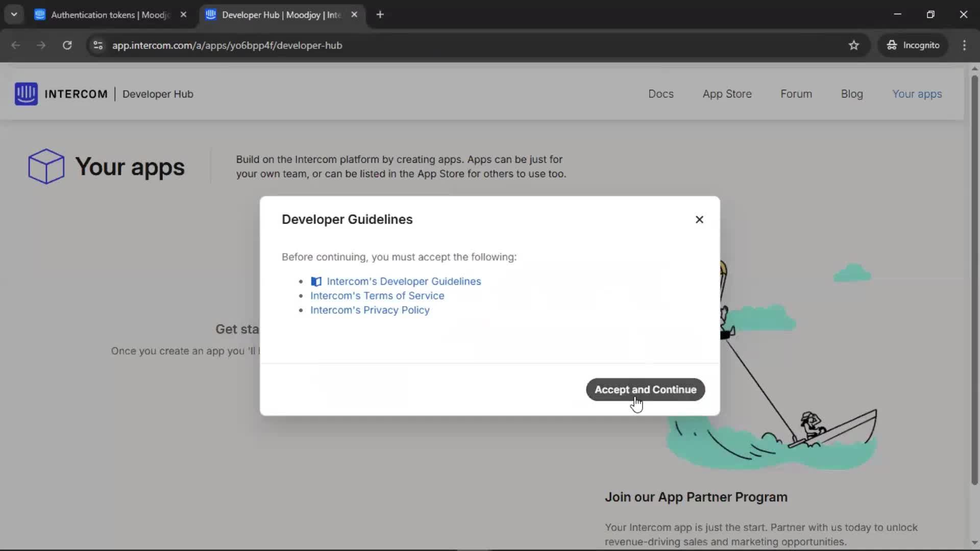
Task: Go to App Store in header
Action: click(x=727, y=94)
